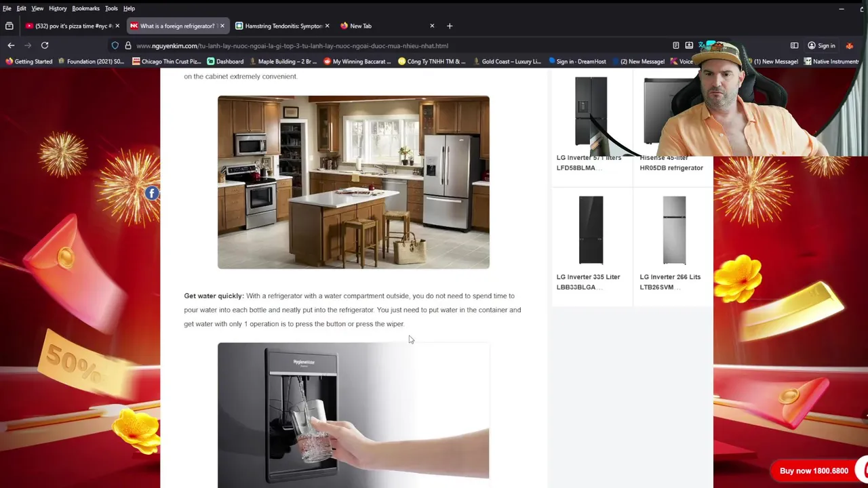Screen dimensions: 868x488
Task: Open LG Inverter 335 Liter LBB33BLGA product image
Action: click(x=591, y=230)
